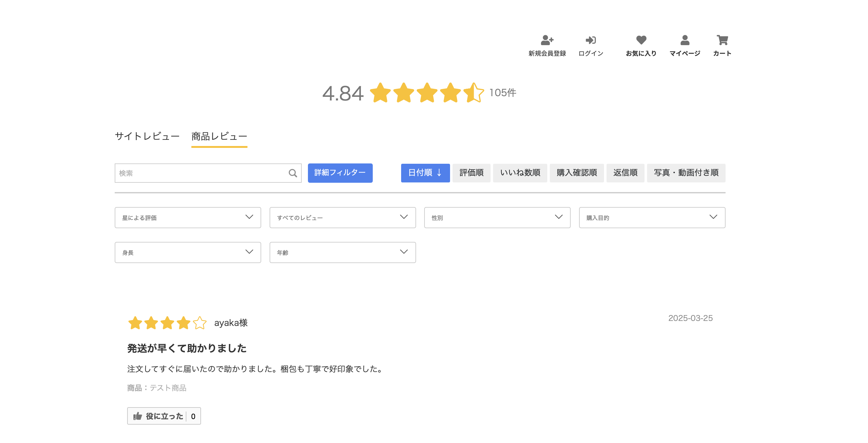Open the gender dropdown
Image resolution: width=868 pixels, height=443 pixels.
coord(497,218)
